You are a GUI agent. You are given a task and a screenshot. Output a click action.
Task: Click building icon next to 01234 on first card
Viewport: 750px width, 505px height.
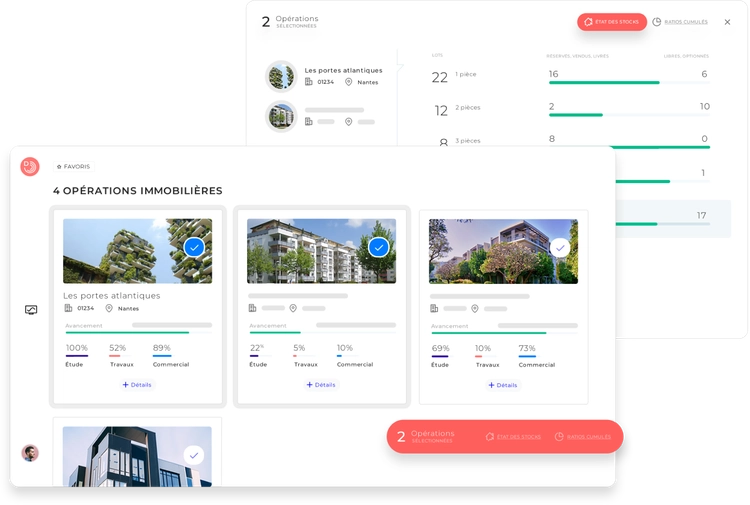69,308
